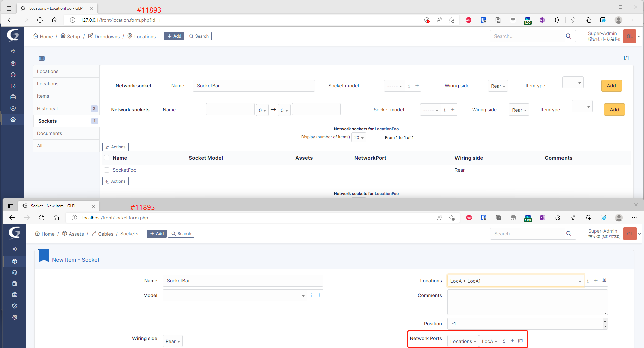This screenshot has height=348, width=644.
Task: Click yellow Add button in Network socket row
Action: pos(611,86)
